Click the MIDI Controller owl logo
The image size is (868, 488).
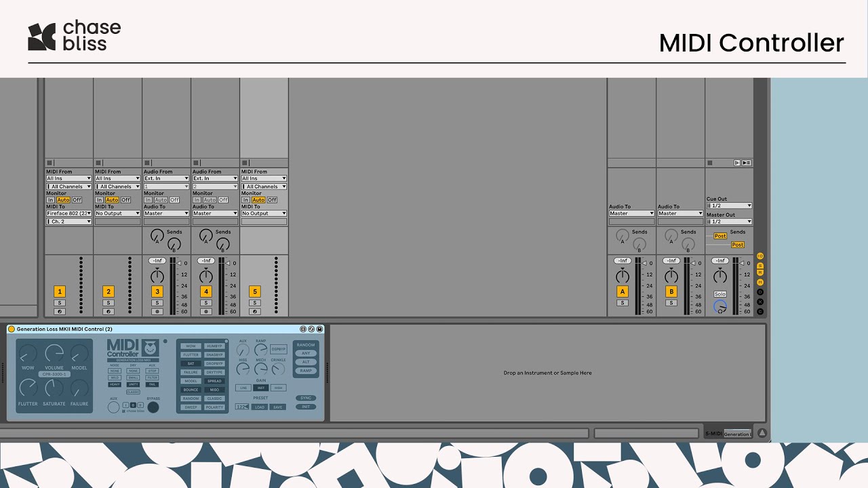coord(150,347)
